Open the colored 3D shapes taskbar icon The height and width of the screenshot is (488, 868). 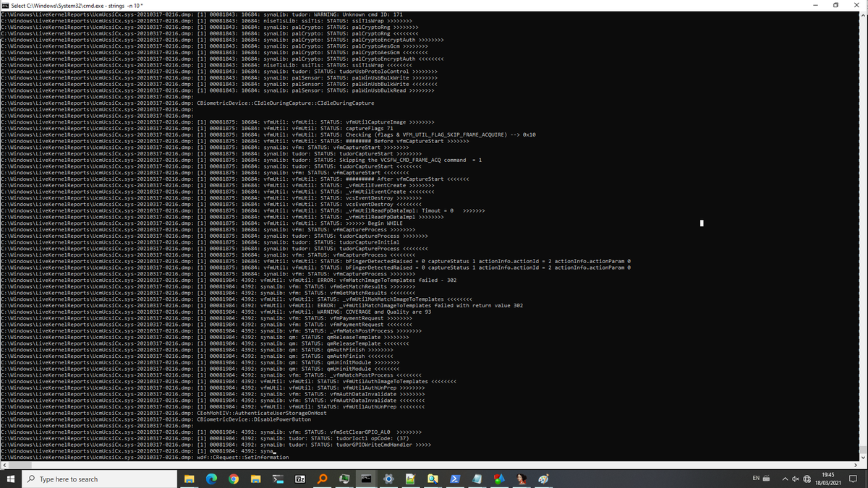499,479
